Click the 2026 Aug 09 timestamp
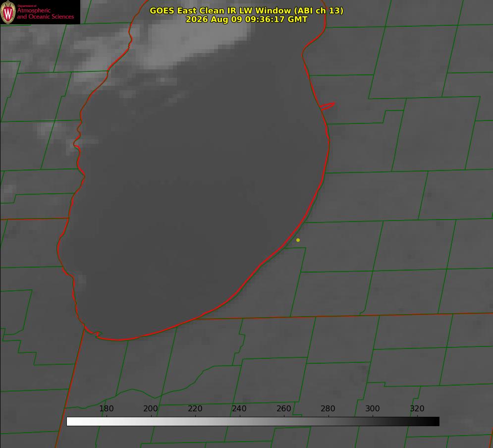The width and height of the screenshot is (493, 448). tap(247, 19)
